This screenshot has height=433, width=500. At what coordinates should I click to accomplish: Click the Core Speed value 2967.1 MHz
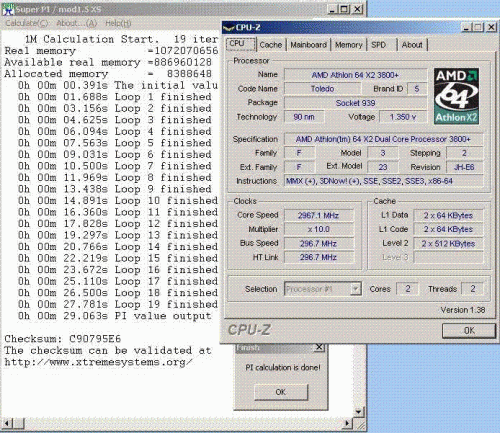coord(319,215)
